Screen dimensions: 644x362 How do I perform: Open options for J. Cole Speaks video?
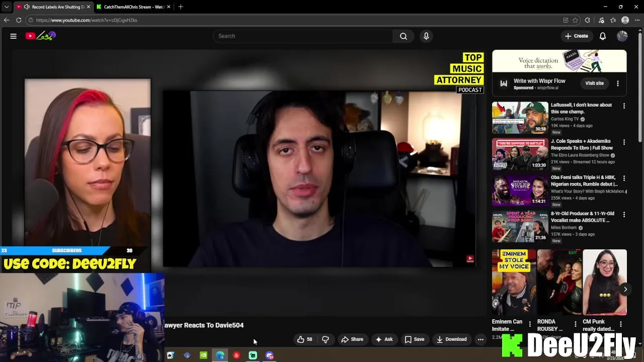[624, 142]
